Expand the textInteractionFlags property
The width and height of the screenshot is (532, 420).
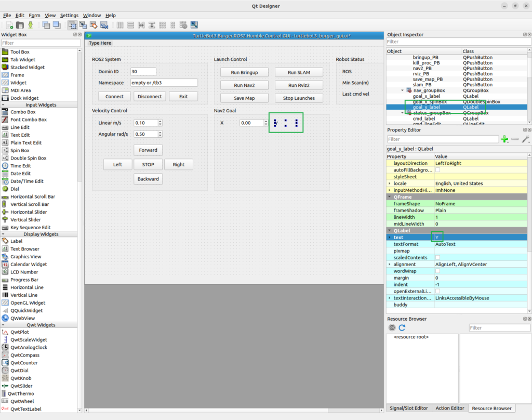[390, 298]
